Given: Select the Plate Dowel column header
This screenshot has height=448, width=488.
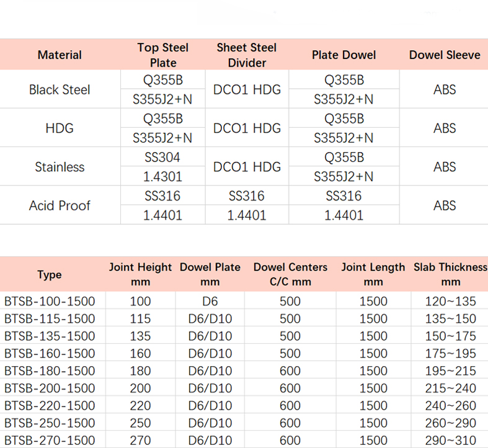Looking at the screenshot, I should pyautogui.click(x=344, y=55).
